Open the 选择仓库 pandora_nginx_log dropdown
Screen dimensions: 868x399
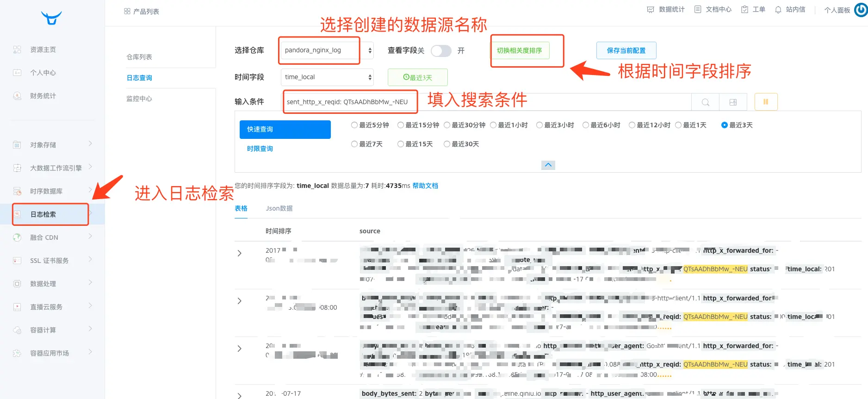[327, 50]
